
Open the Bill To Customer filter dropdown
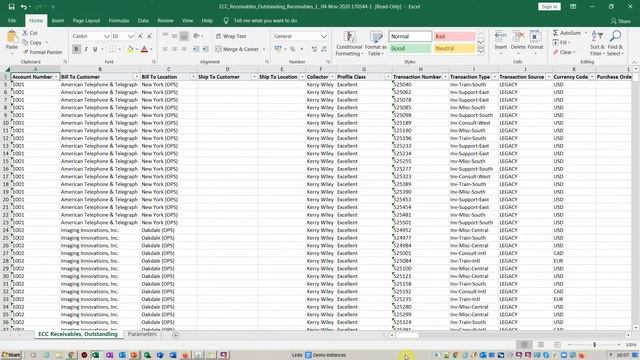point(136,77)
